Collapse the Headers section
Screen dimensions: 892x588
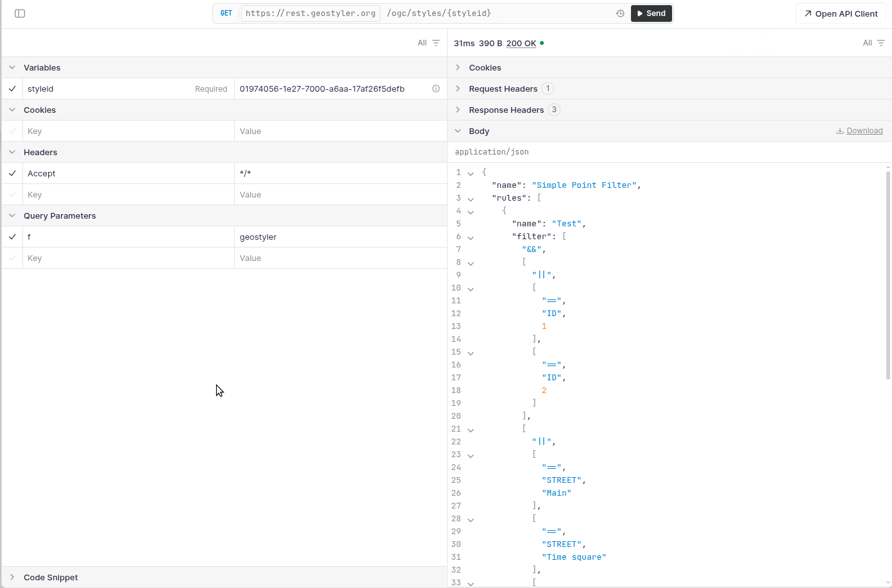click(x=12, y=152)
